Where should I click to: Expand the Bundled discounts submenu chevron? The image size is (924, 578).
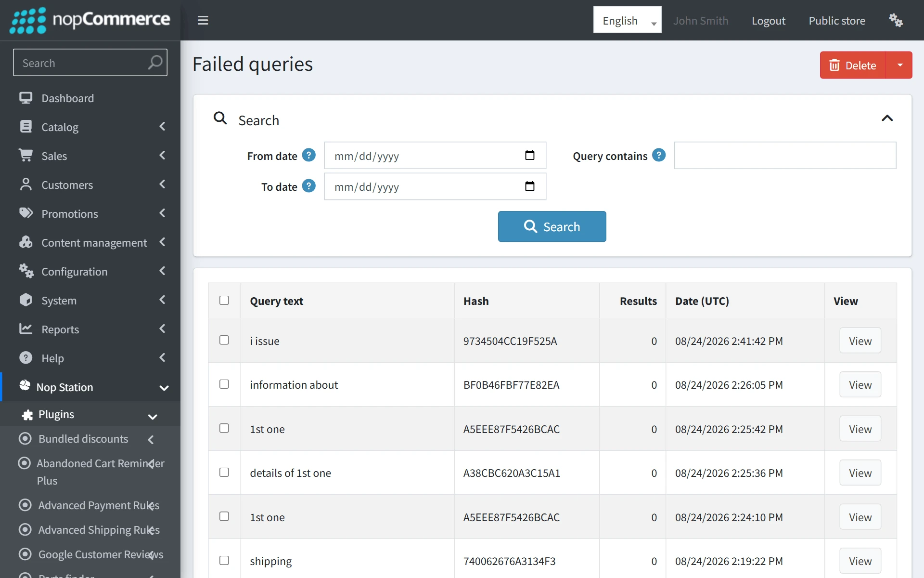pyautogui.click(x=151, y=439)
